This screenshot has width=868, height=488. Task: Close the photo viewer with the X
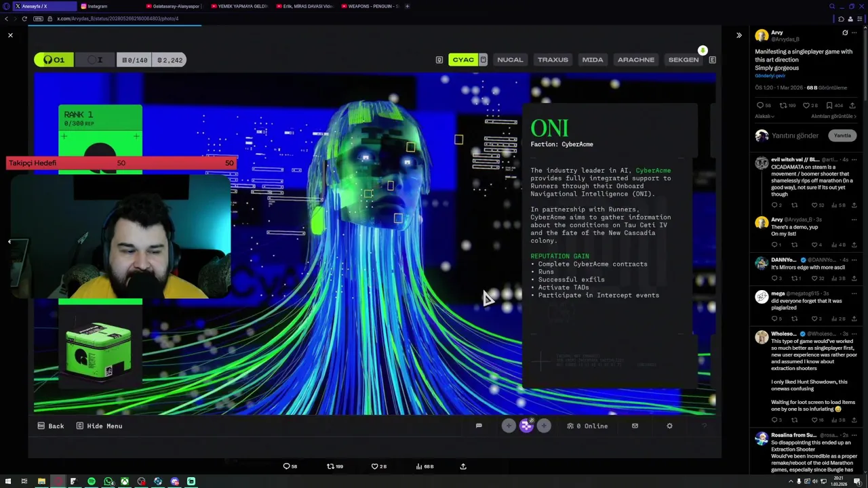coord(10,35)
